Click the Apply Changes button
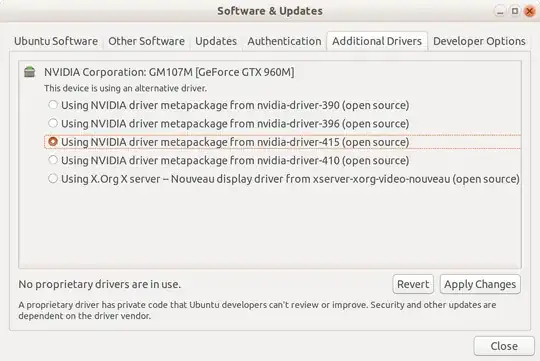The height and width of the screenshot is (361, 540). tap(480, 284)
